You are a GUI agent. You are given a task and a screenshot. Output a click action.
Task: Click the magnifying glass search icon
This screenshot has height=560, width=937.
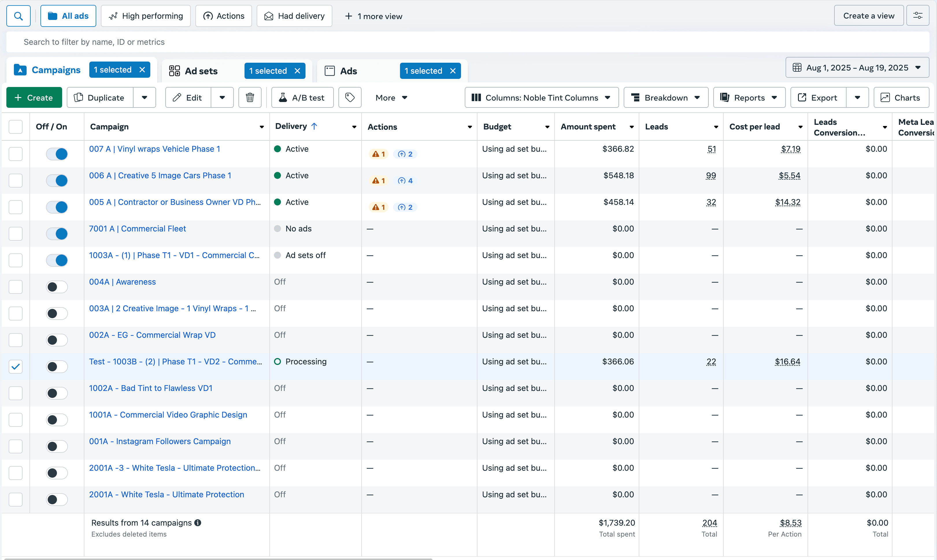click(x=18, y=16)
